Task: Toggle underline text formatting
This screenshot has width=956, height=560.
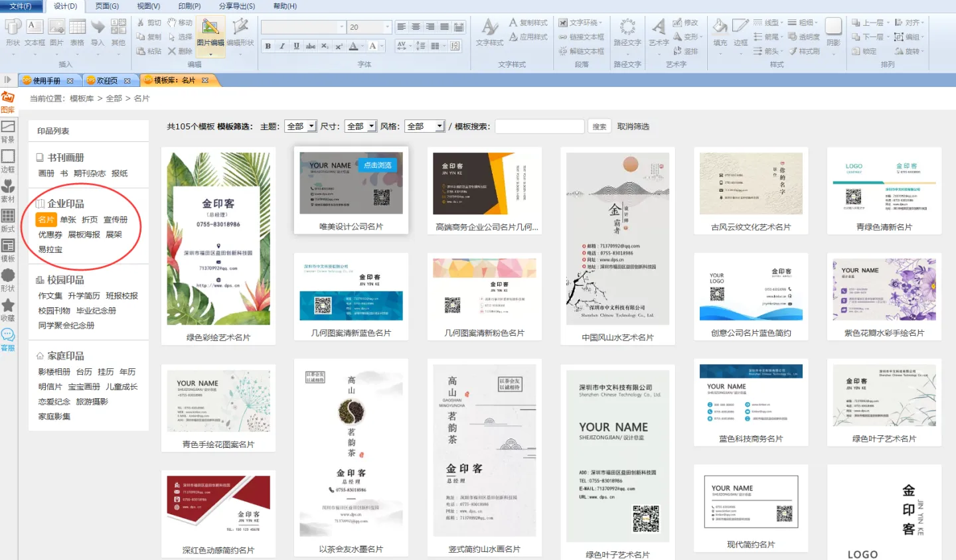Action: (296, 46)
